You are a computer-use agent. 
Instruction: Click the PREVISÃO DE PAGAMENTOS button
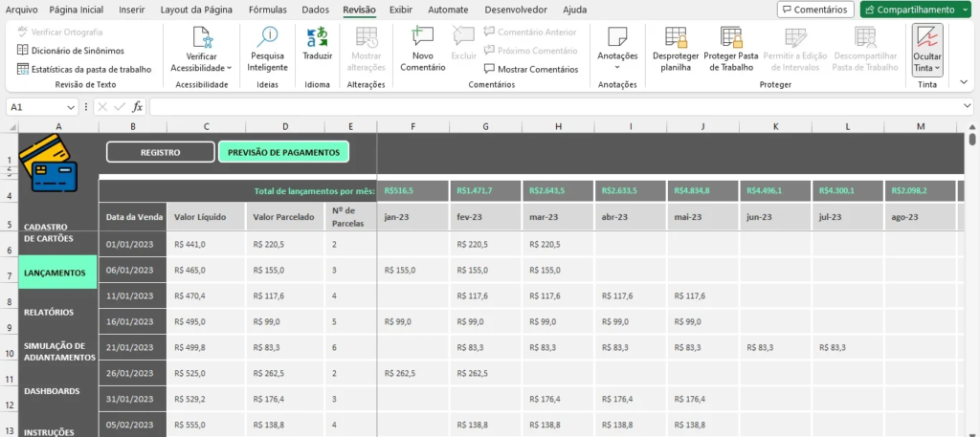point(283,152)
